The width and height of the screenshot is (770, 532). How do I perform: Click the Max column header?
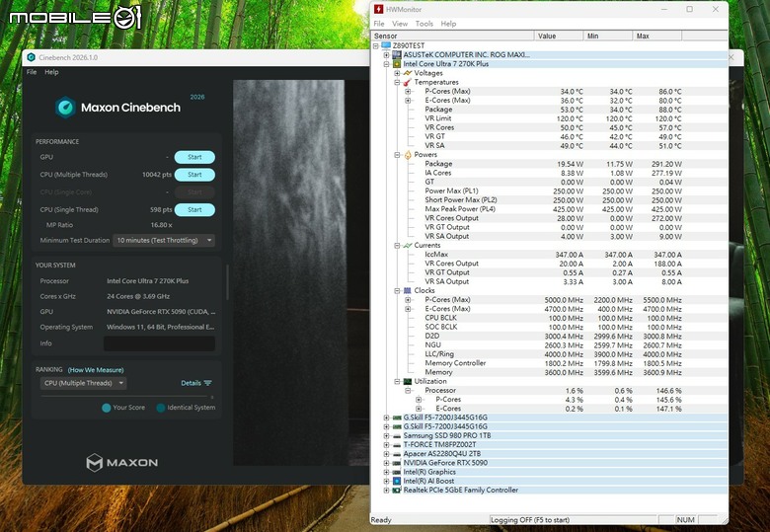pyautogui.click(x=657, y=36)
